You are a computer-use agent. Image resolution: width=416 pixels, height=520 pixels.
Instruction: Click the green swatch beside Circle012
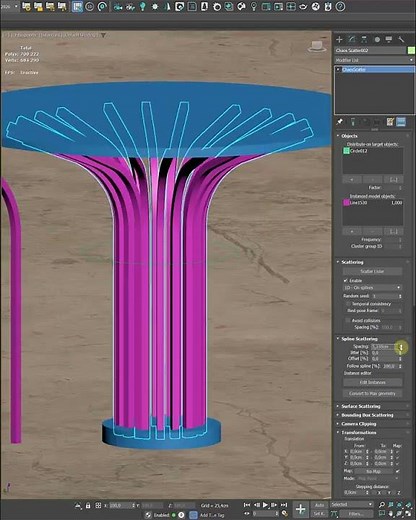point(346,151)
